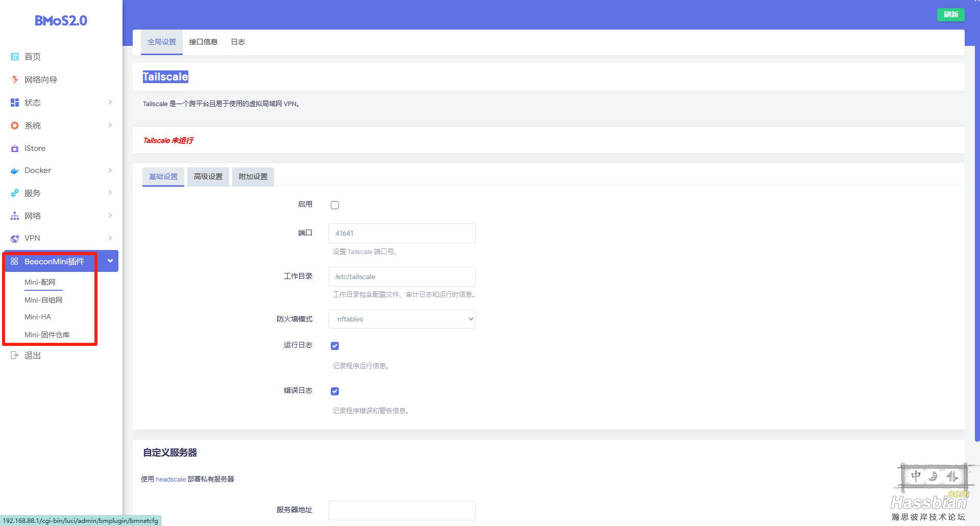Open the headscale link
Image resolution: width=980 pixels, height=526 pixels.
170,479
